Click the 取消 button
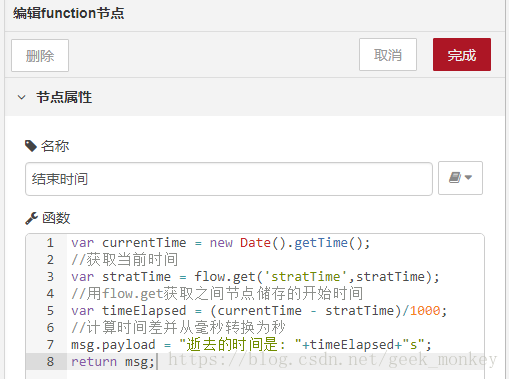The height and width of the screenshot is (379, 509). coord(388,55)
